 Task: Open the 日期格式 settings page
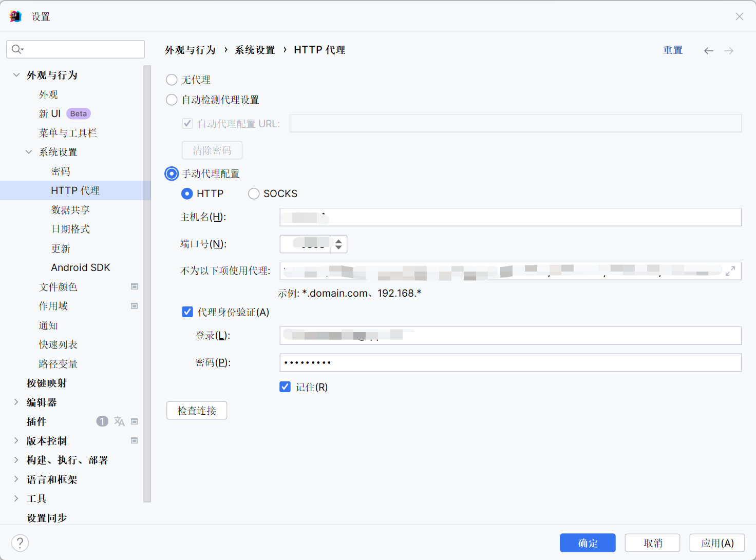point(70,229)
